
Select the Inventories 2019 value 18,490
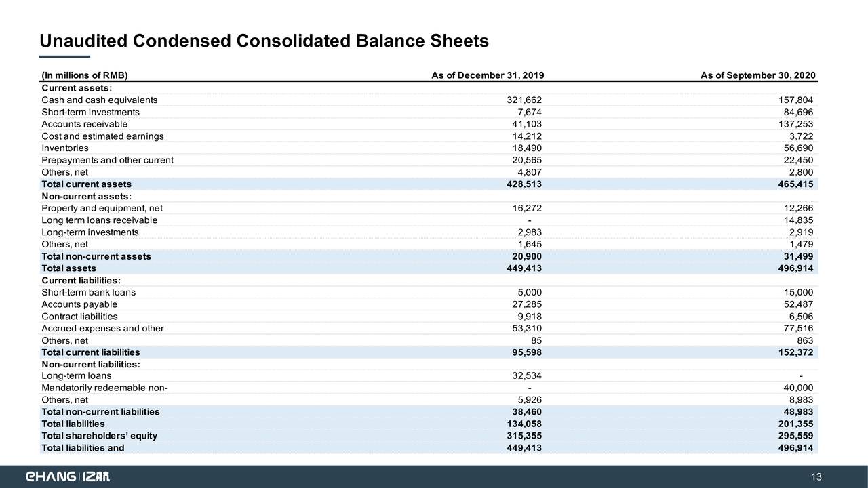(x=527, y=148)
